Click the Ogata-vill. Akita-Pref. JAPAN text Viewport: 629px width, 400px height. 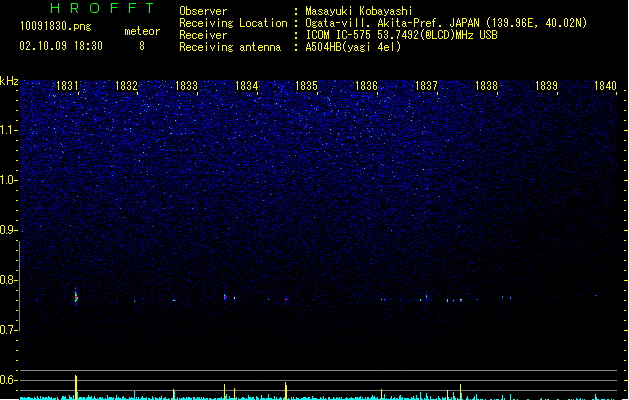[x=392, y=23]
